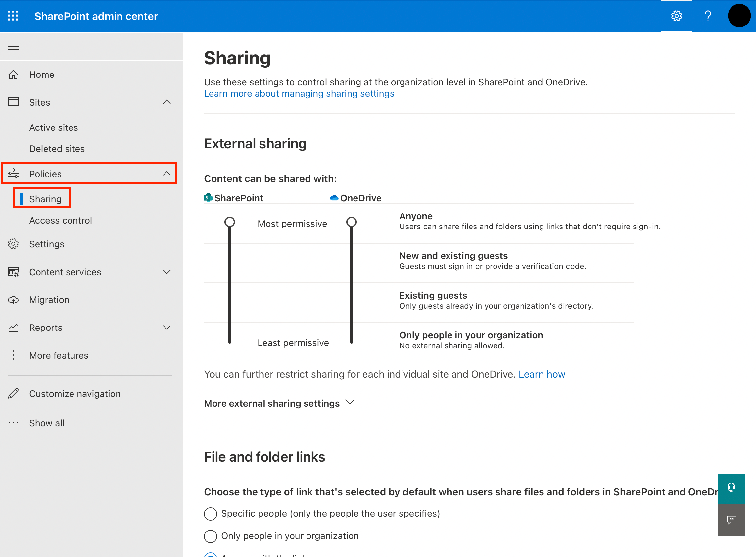Open Active sites page
The height and width of the screenshot is (557, 756).
click(54, 127)
